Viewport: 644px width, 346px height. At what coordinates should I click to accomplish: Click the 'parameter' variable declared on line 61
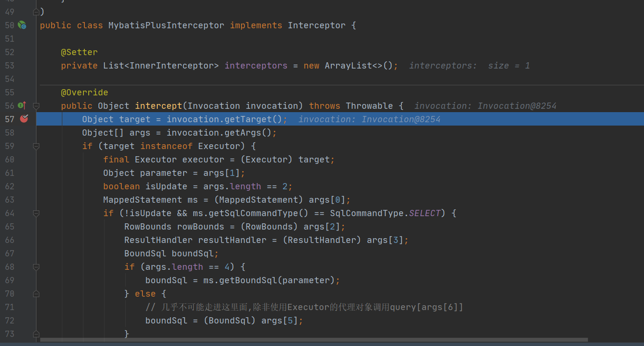pos(164,173)
